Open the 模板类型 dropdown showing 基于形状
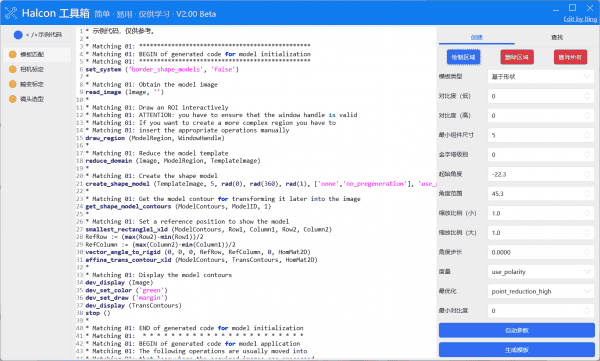 [x=541, y=77]
